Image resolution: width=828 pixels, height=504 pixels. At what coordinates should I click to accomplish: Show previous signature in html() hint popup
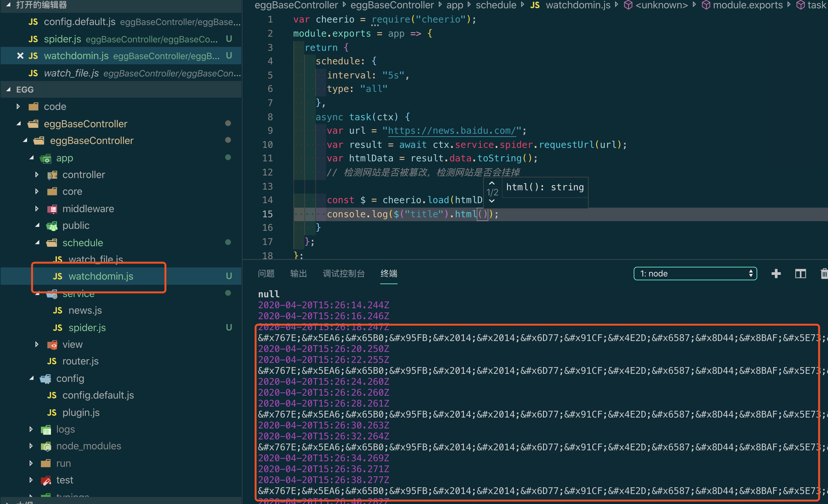492,183
